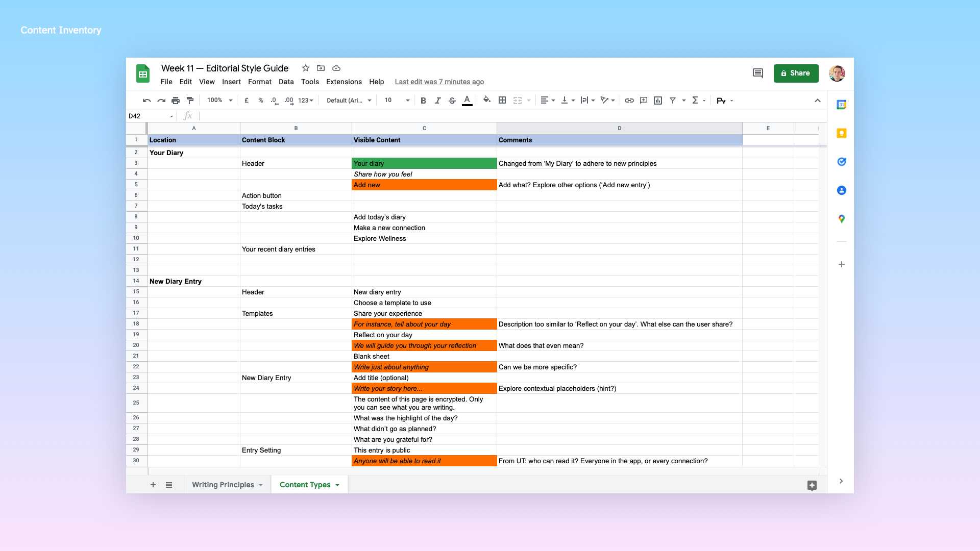Image resolution: width=980 pixels, height=551 pixels.
Task: Switch to the Writing Principles sheet tab
Action: tap(223, 485)
